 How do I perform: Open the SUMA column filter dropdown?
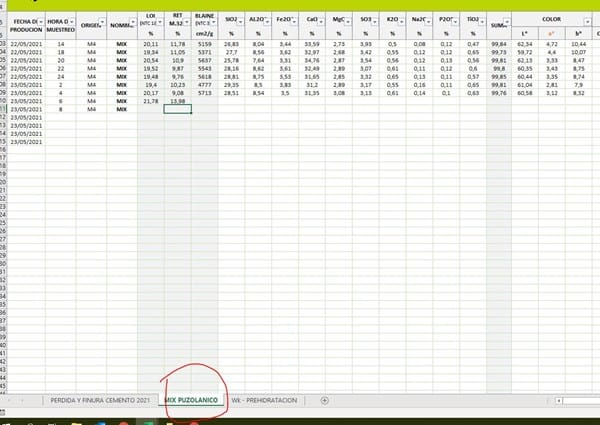pyautogui.click(x=507, y=22)
